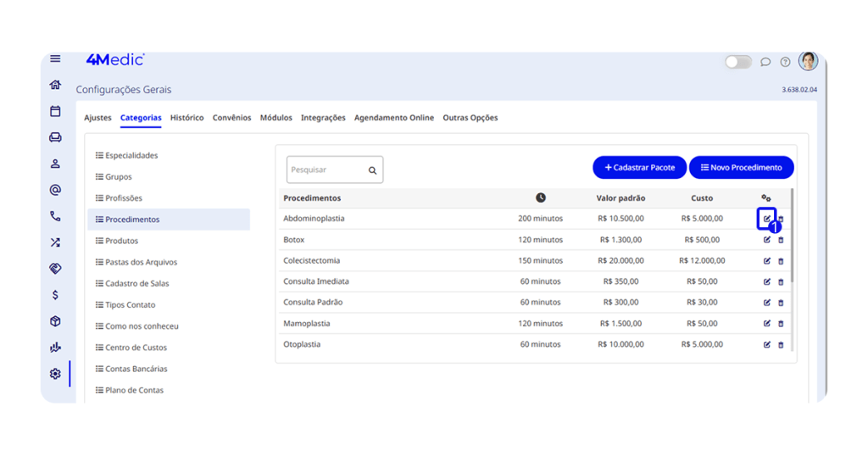
Task: Flip the toggle switch in top header
Action: click(737, 62)
